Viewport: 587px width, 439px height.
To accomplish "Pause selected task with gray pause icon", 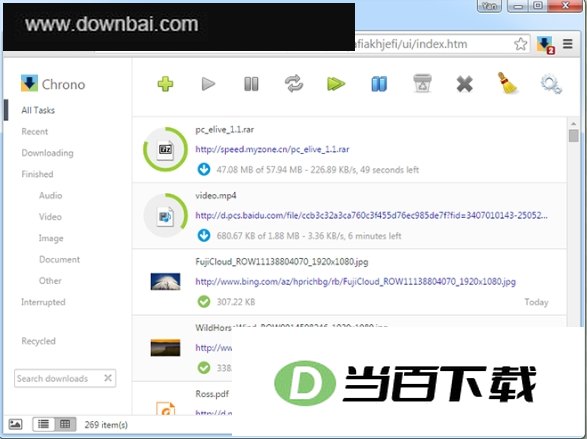I will (x=251, y=84).
